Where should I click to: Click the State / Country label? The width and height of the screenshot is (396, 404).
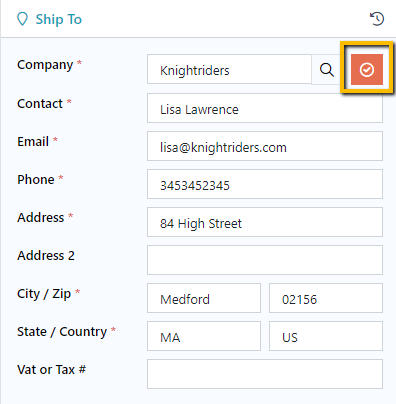[x=62, y=332]
